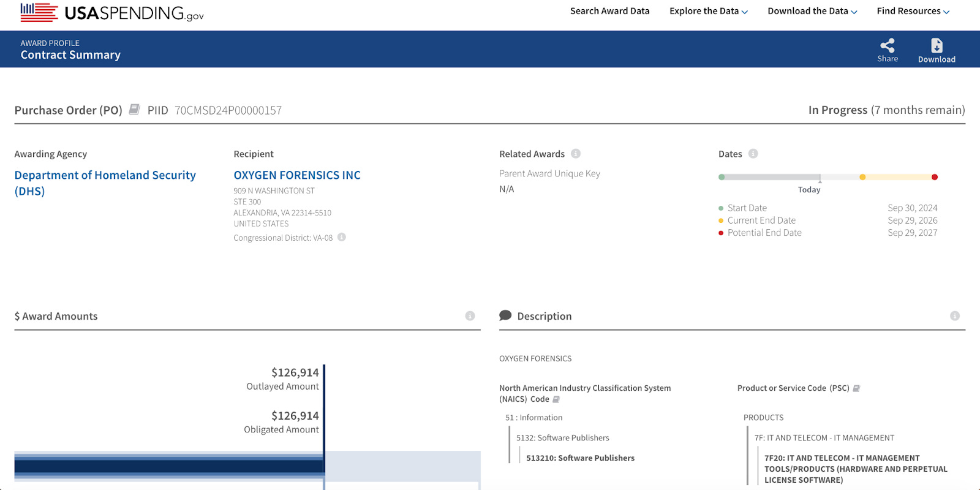
Task: Click 7F: IT AND TELECOM entry
Action: (824, 438)
